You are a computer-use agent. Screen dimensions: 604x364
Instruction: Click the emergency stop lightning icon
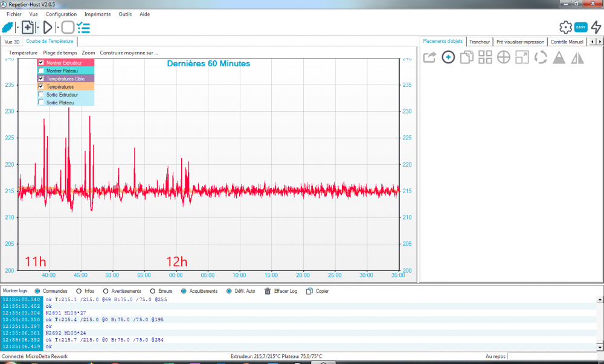point(596,27)
